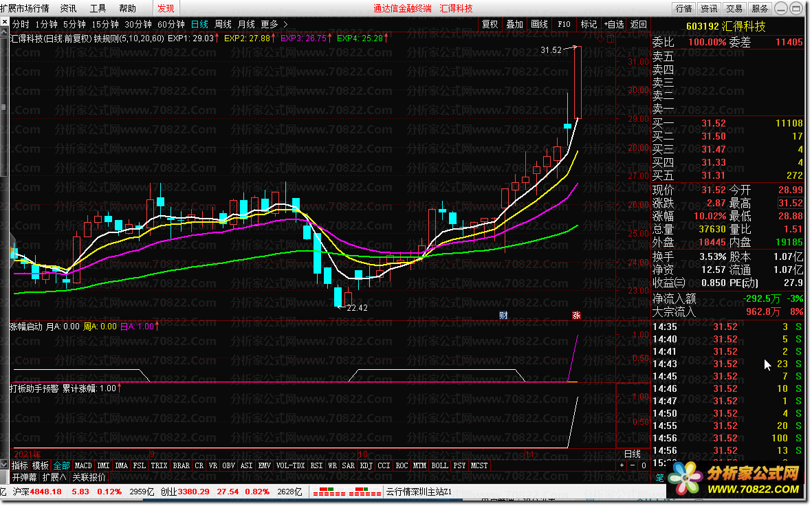Select the 日线 daily period
The image size is (812, 506).
pyautogui.click(x=199, y=24)
